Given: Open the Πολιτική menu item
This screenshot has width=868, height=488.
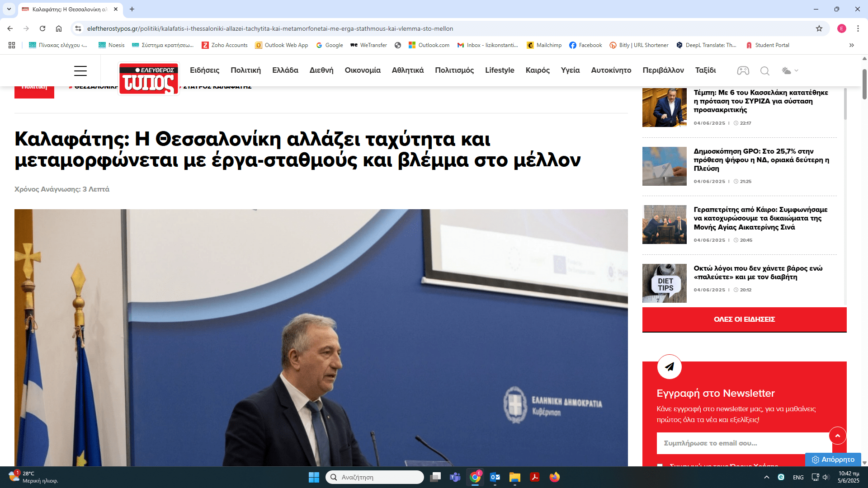Looking at the screenshot, I should [245, 70].
